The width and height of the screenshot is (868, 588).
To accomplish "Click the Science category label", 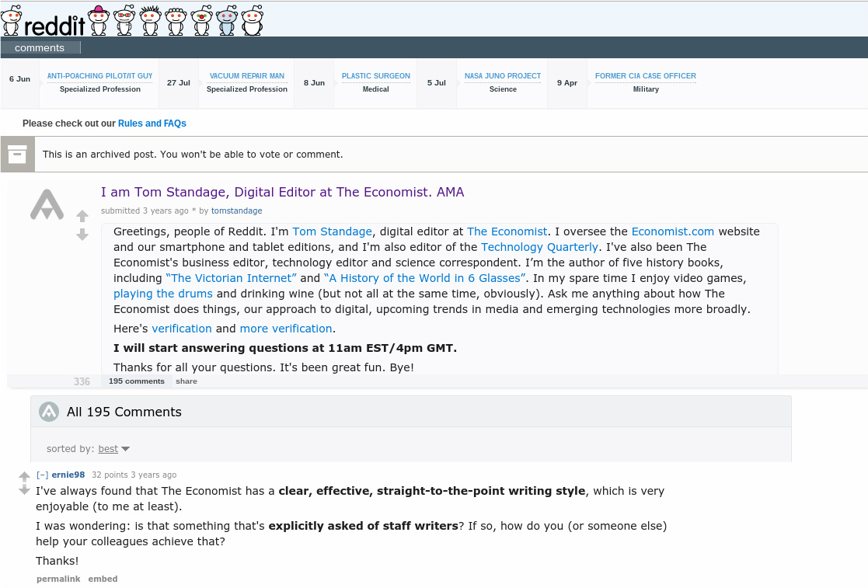I will coord(503,89).
